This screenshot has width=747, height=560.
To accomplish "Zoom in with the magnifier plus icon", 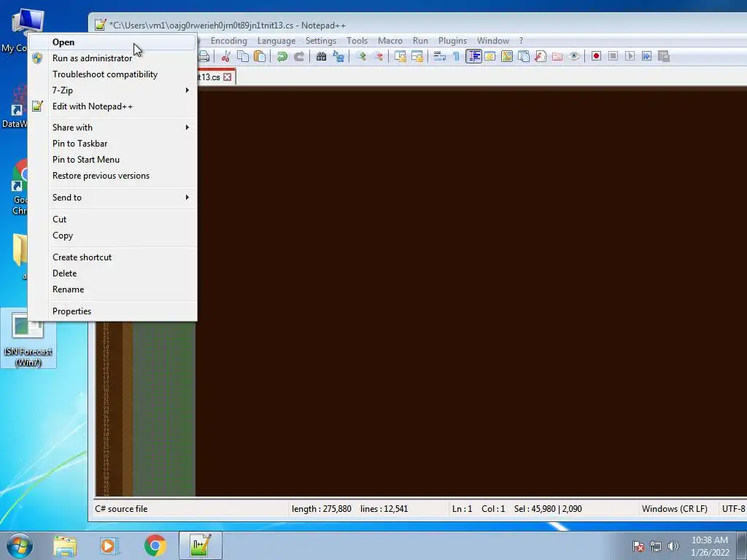I will coord(360,56).
